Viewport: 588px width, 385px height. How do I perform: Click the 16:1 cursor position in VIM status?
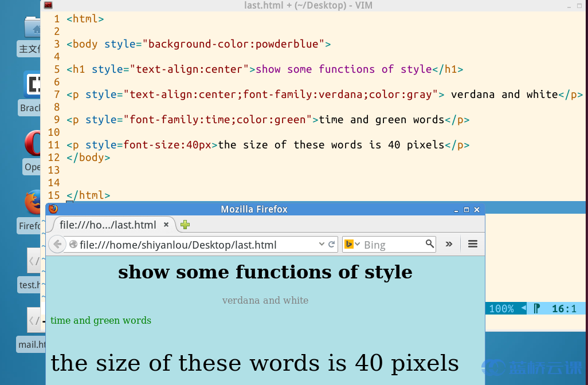[x=564, y=309]
